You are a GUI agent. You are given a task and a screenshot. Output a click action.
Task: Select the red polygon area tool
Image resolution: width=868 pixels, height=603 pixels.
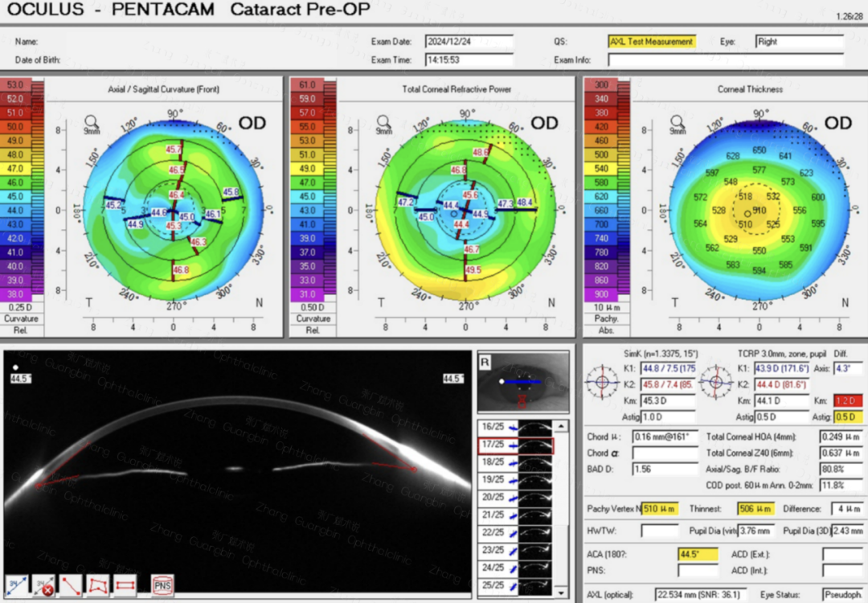(98, 585)
